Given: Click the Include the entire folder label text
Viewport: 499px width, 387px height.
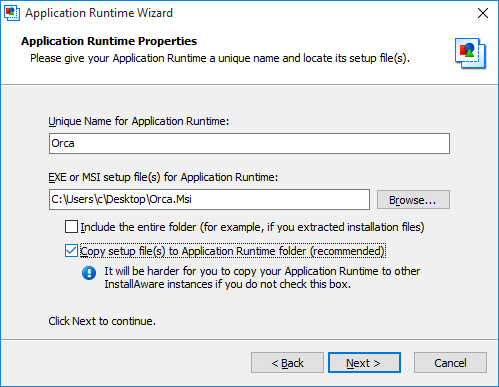Looking at the screenshot, I should pyautogui.click(x=252, y=227).
